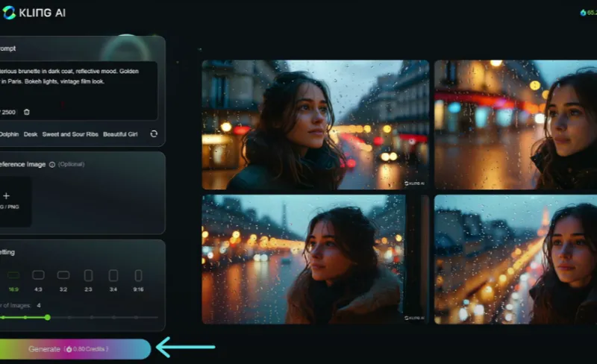Select the 3:2 aspect ratio

[63, 276]
